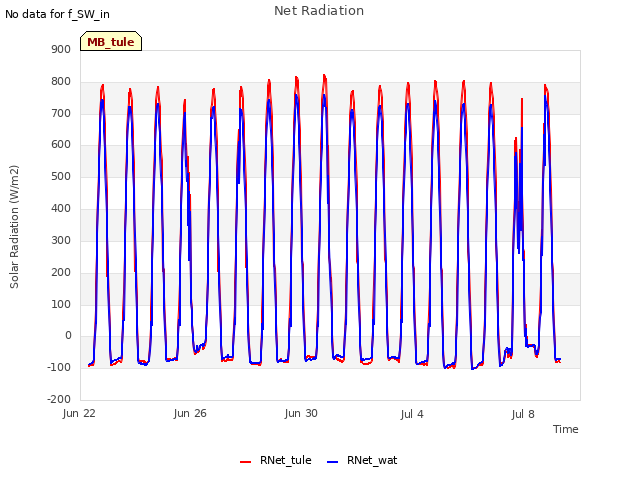
Task: Click the Jun 30 x-axis tick label
Action: [x=301, y=413]
